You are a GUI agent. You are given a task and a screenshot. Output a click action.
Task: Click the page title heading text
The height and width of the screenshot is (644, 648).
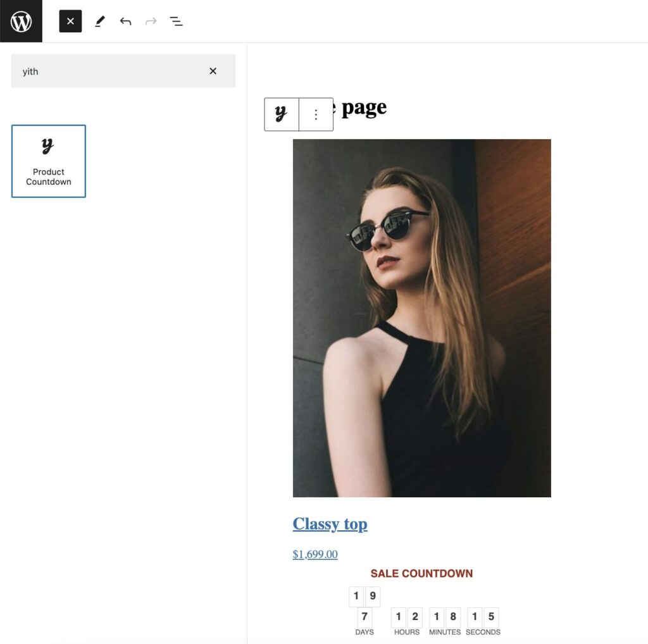(x=359, y=108)
